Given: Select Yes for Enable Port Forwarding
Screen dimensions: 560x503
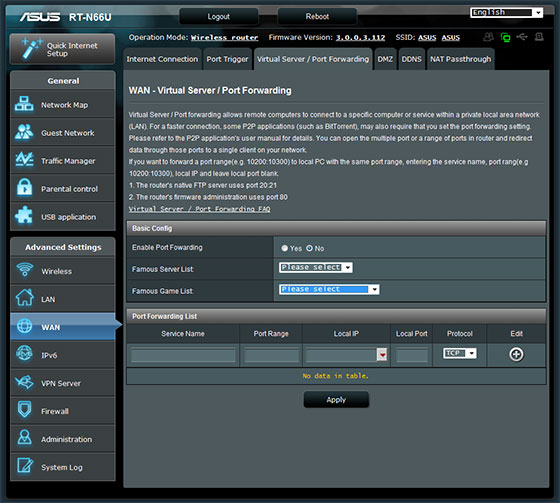Looking at the screenshot, I should pyautogui.click(x=284, y=248).
